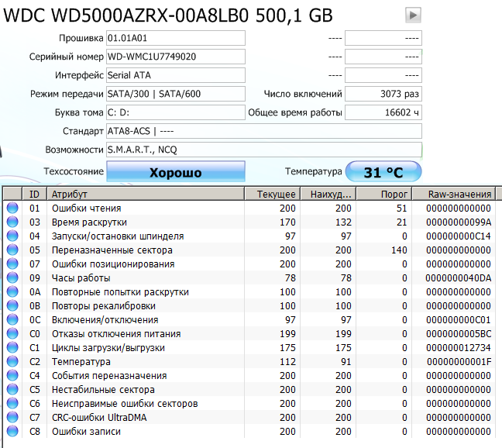Image resolution: width=502 pixels, height=448 pixels.
Task: Click the status icon for Часы работы
Action: coord(12,277)
